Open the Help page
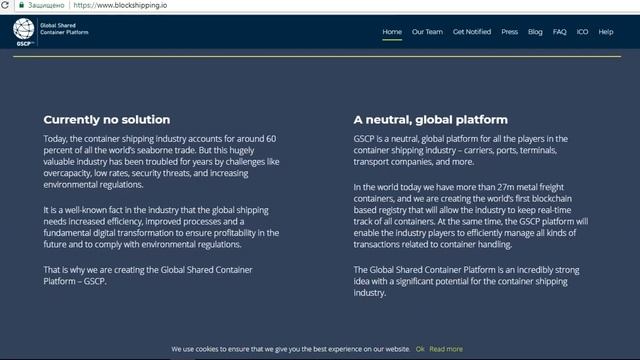Viewport: 640px width, 360px height. tap(606, 32)
